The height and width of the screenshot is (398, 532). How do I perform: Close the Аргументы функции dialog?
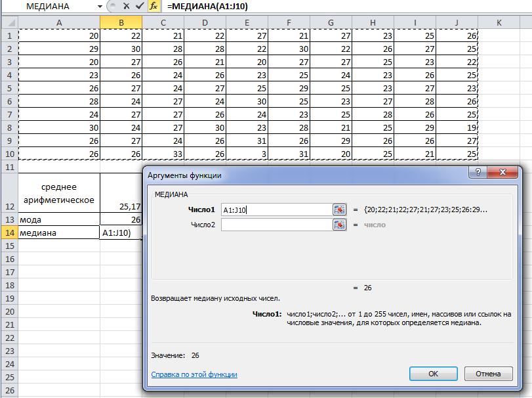point(502,172)
